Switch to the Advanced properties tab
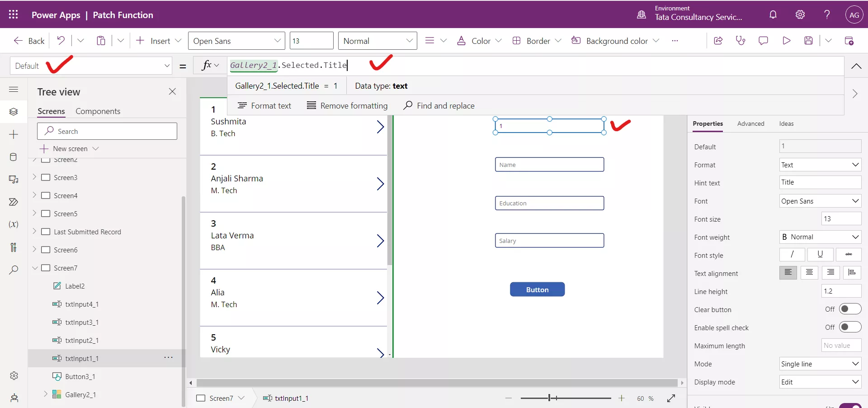 (750, 123)
